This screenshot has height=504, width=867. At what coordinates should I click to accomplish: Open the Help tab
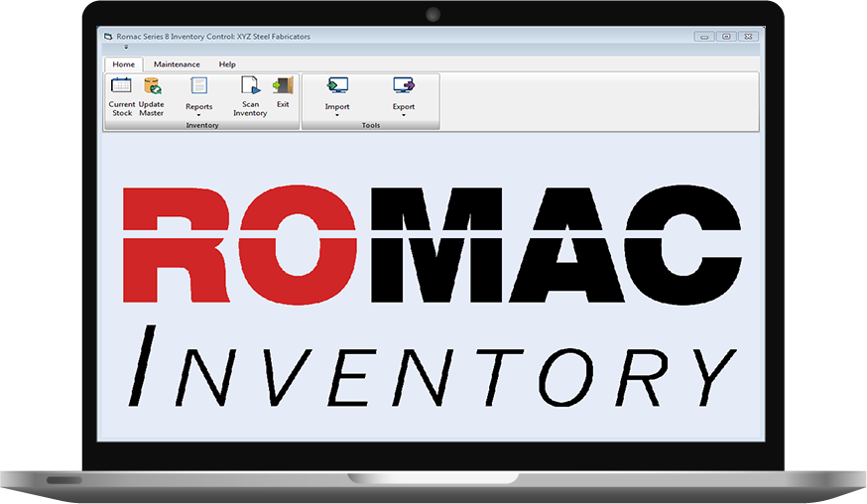[x=227, y=64]
